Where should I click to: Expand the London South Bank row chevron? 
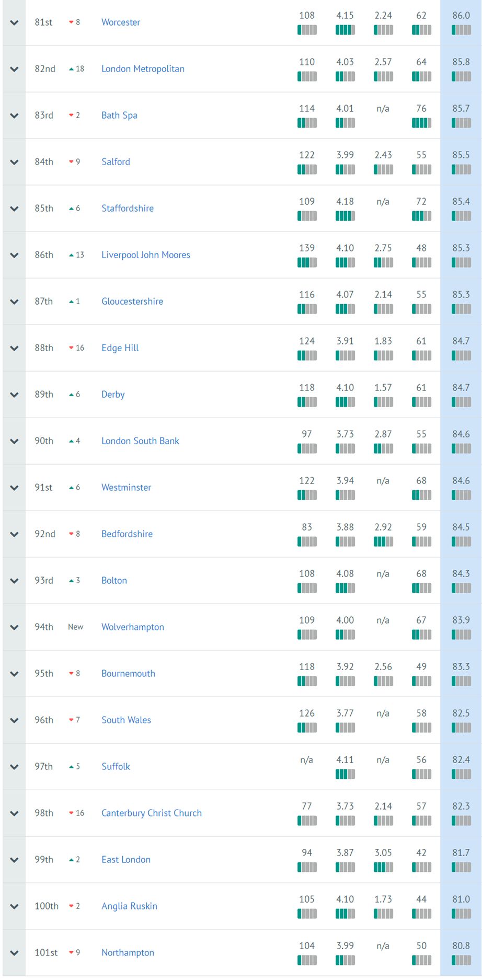point(14,441)
